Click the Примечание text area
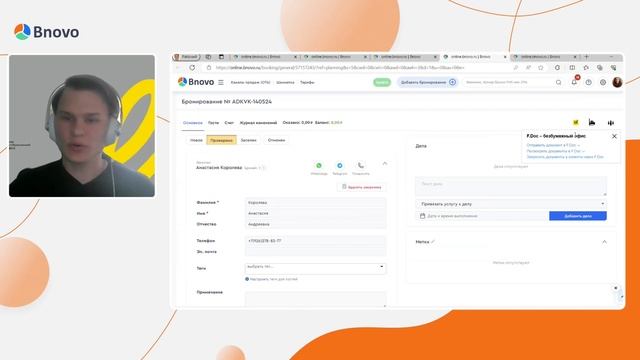Viewport: 640px width, 360px height. point(316,299)
